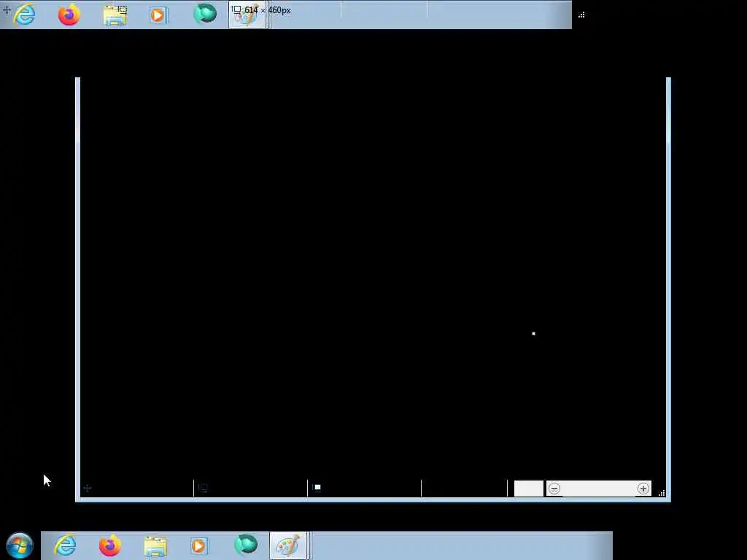
Task: Click the Paint zoom slider track
Action: (x=598, y=489)
